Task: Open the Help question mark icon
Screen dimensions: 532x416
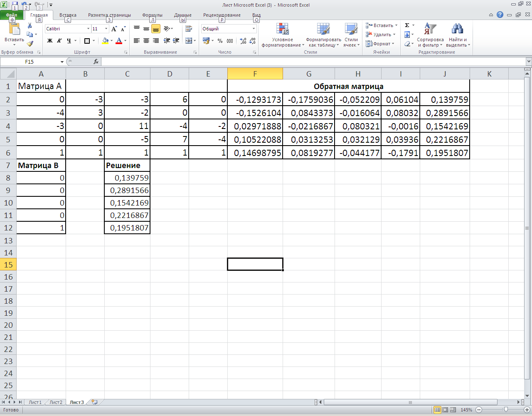Action: pos(500,15)
